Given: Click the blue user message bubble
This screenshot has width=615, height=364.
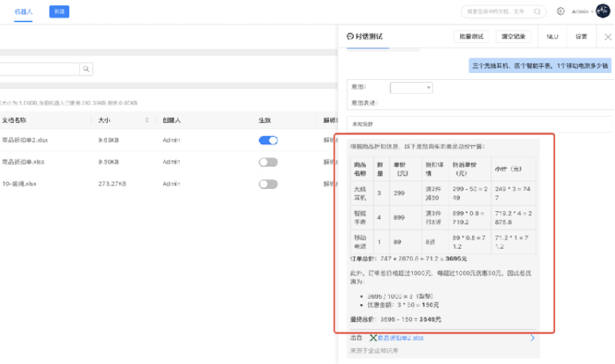Looking at the screenshot, I should 540,66.
